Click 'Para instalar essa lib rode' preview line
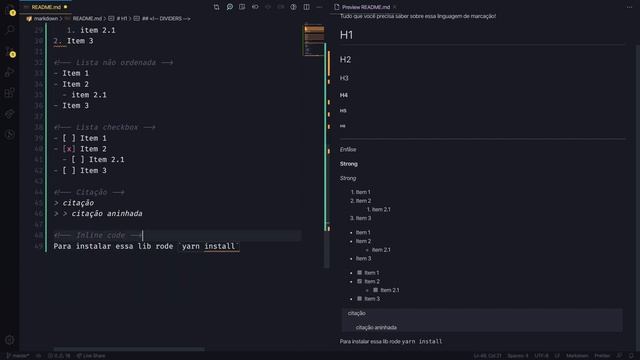Image resolution: width=640 pixels, height=360 pixels. pyautogui.click(x=391, y=341)
